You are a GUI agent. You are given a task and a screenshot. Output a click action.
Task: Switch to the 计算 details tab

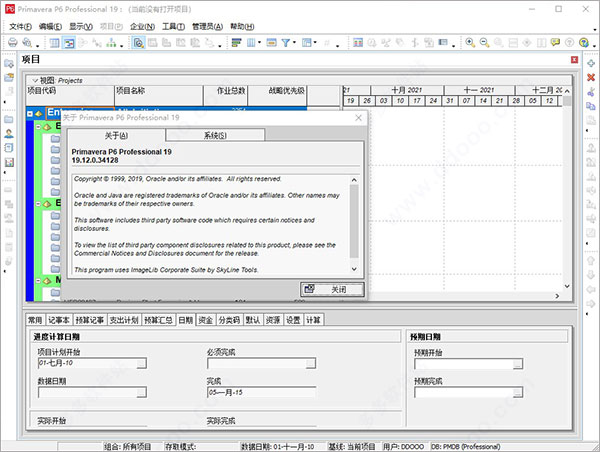313,320
